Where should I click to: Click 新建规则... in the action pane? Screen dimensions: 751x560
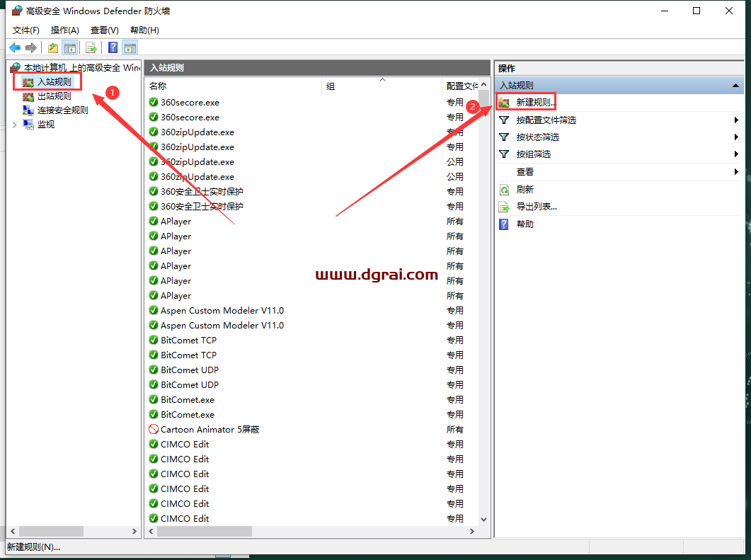pos(536,103)
